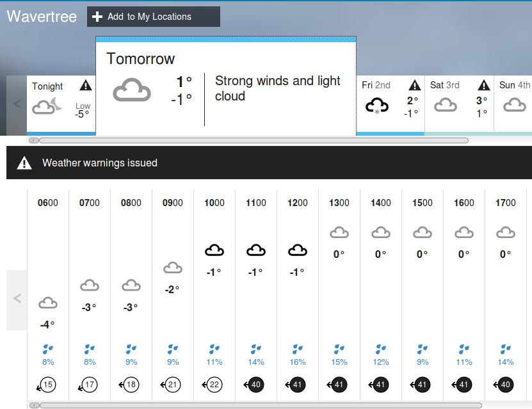Click previous arrow beside day tabs
The height and width of the screenshot is (409, 532).
point(17,104)
